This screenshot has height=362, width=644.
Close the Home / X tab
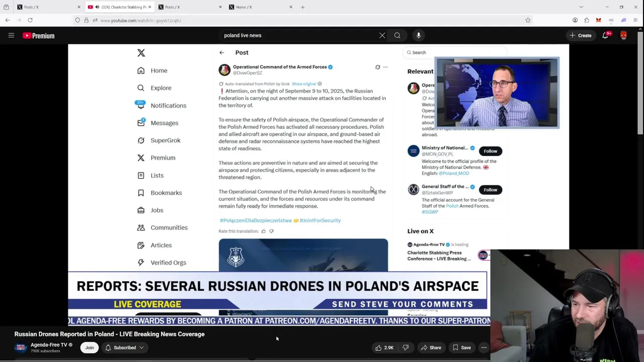291,7
